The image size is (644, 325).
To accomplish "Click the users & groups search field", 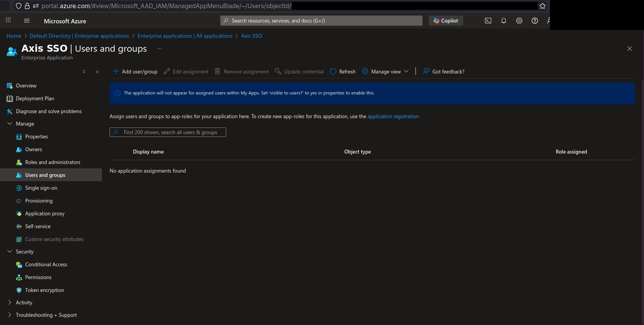I will (x=168, y=132).
